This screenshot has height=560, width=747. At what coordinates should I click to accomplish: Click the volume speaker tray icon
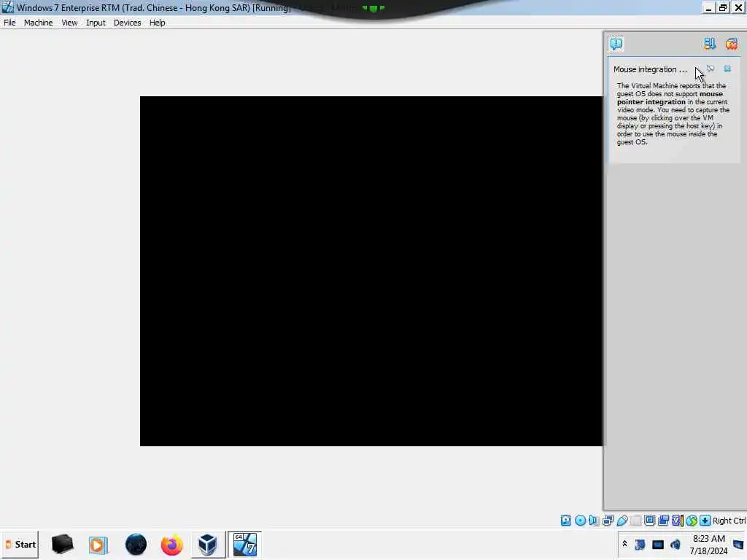(x=675, y=544)
